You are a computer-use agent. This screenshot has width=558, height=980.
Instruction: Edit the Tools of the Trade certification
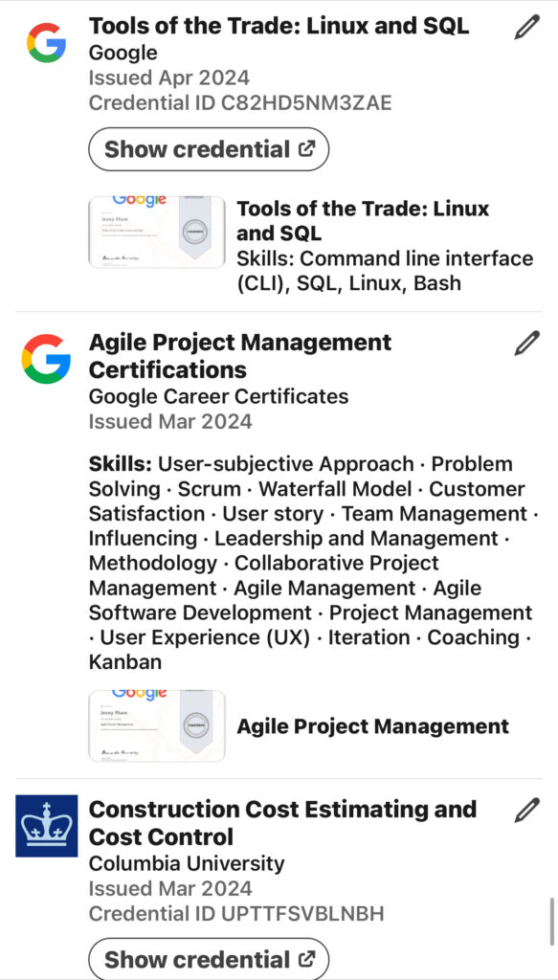pyautogui.click(x=526, y=28)
